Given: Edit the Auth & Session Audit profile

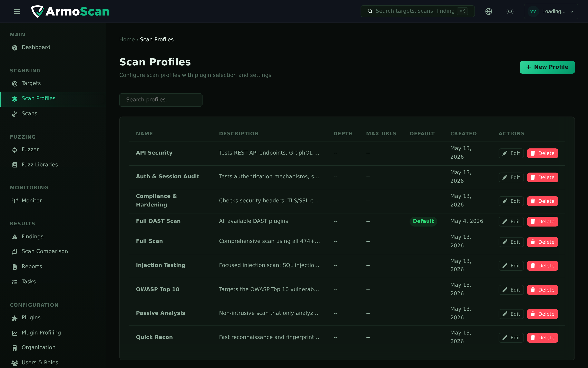Looking at the screenshot, I should coord(511,177).
